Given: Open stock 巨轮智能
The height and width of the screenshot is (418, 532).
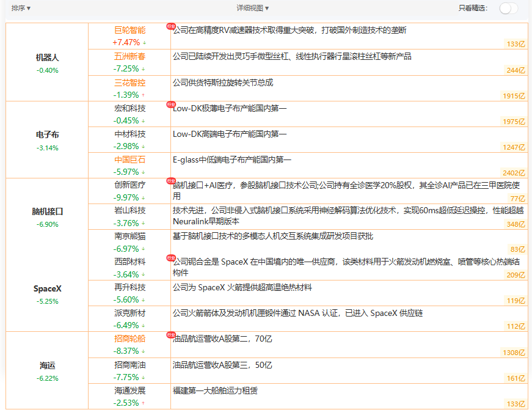Looking at the screenshot, I should click(129, 30).
